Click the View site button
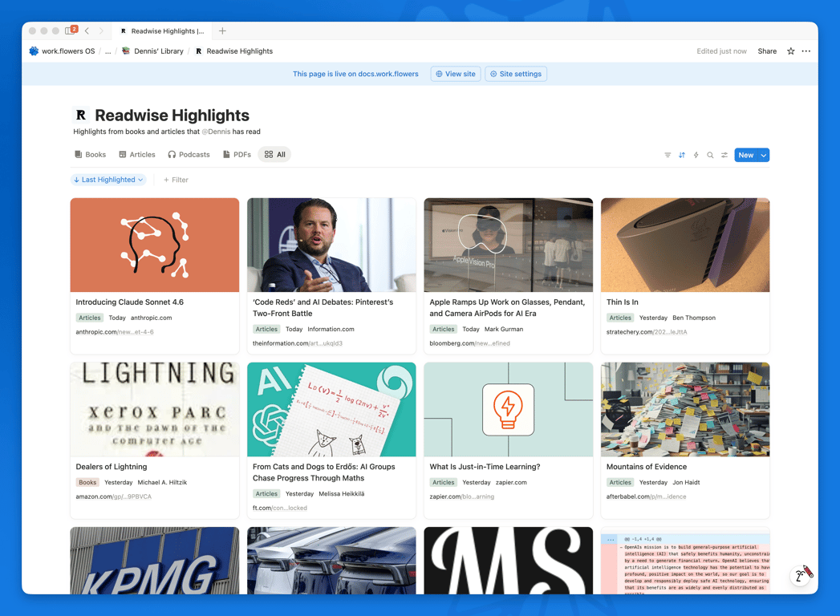This screenshot has width=840, height=616. 456,74
